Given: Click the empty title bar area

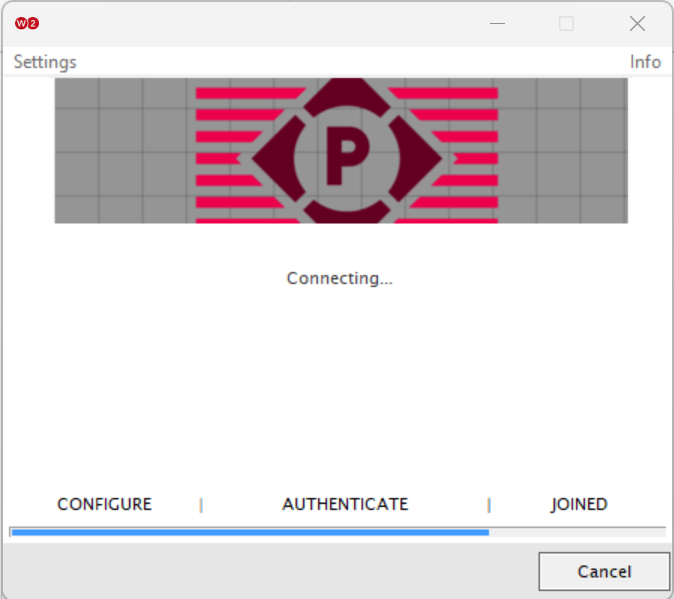Looking at the screenshot, I should pos(250,23).
